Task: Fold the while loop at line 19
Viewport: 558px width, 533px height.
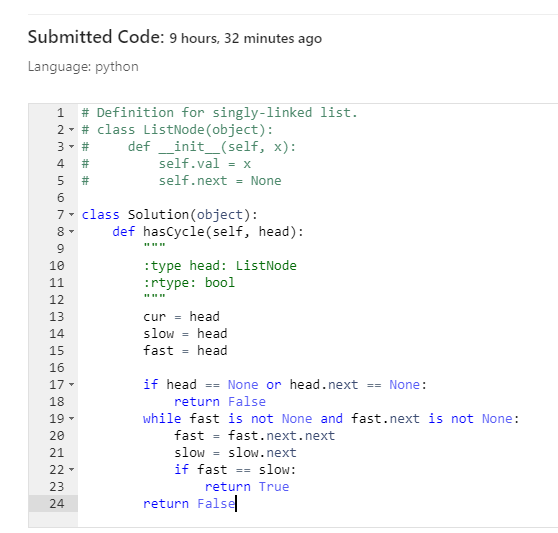Action: [72, 418]
